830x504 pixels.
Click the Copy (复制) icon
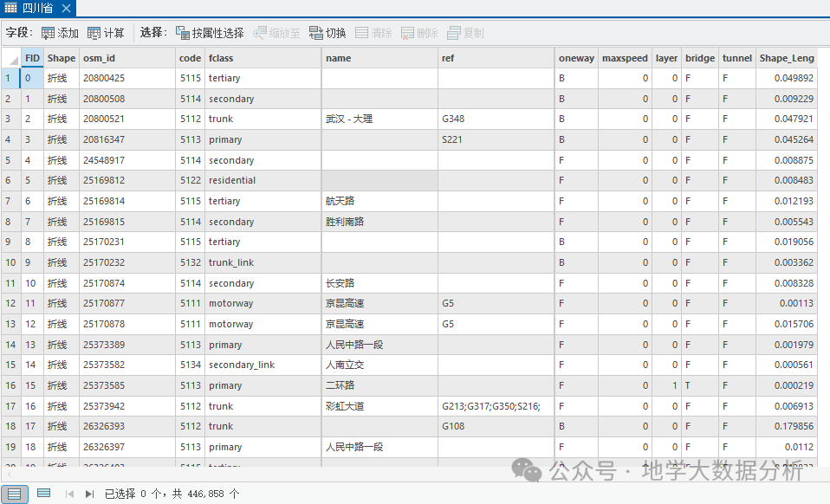pos(454,33)
